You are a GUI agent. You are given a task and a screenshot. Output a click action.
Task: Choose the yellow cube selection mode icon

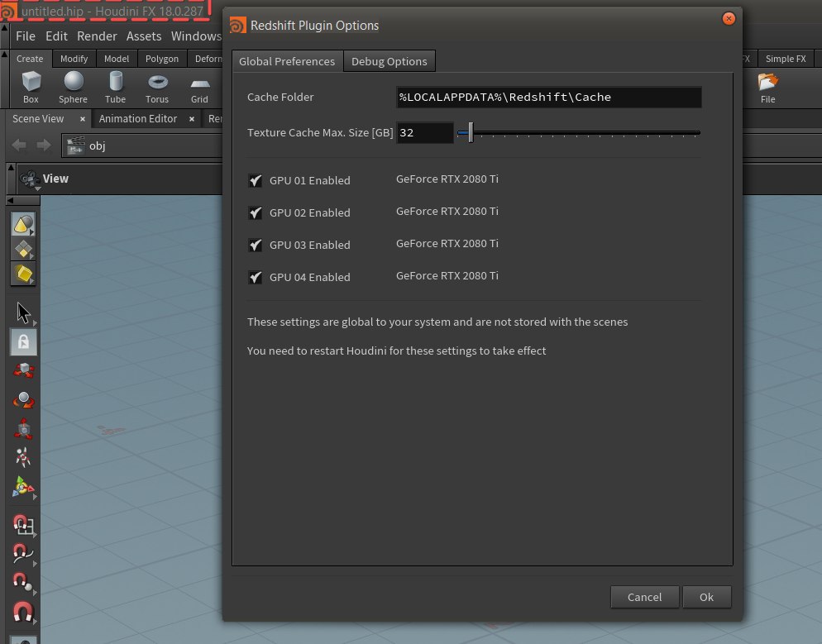pyautogui.click(x=23, y=274)
